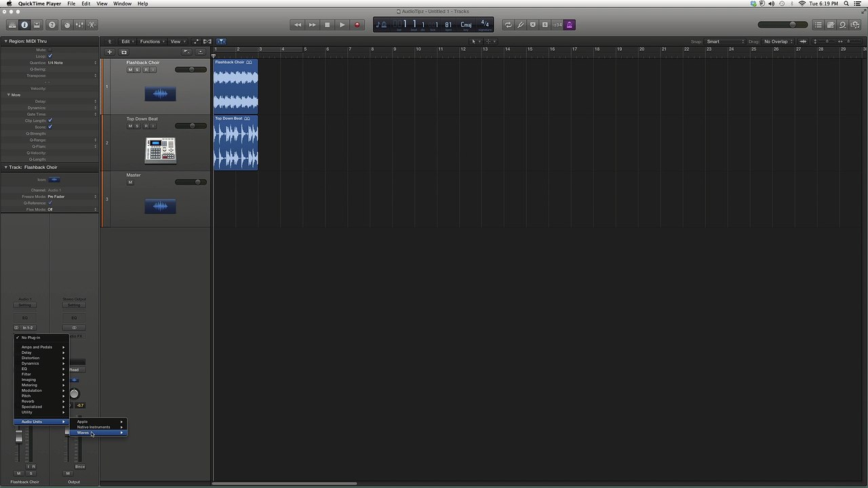Image resolution: width=868 pixels, height=488 pixels.
Task: Toggle the Solo S icon in control bar
Action: click(x=545, y=25)
